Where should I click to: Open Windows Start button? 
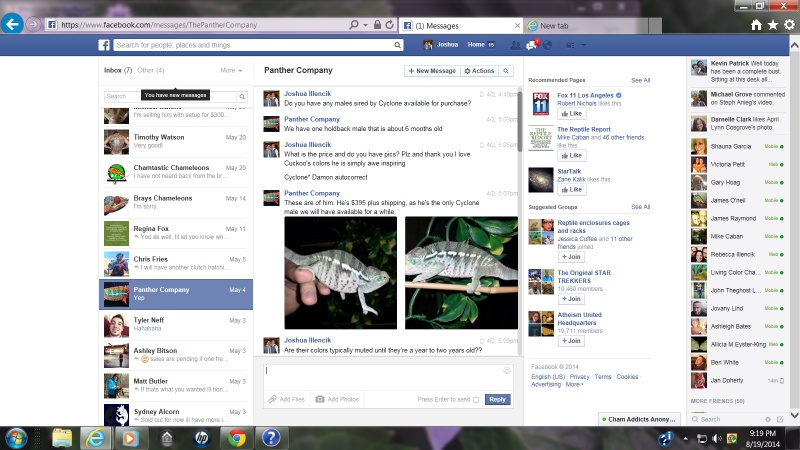(16, 438)
